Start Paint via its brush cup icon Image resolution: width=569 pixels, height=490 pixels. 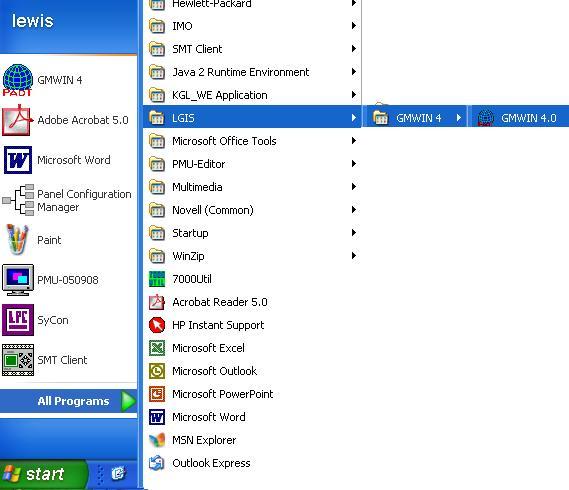(17, 240)
